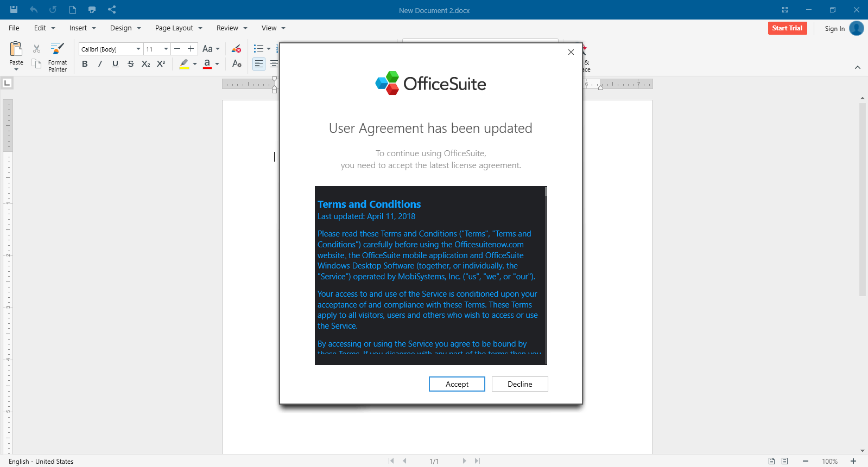
Task: Expand the bullet list style dropdown arrow
Action: 269,49
